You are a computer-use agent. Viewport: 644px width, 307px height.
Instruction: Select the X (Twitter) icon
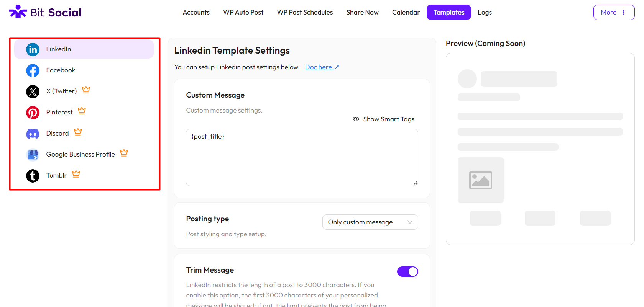click(33, 91)
